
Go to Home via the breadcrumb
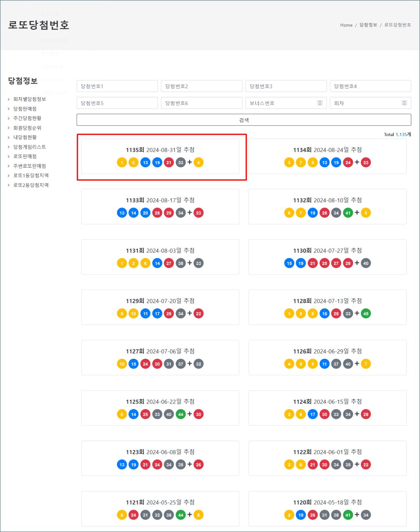click(346, 25)
